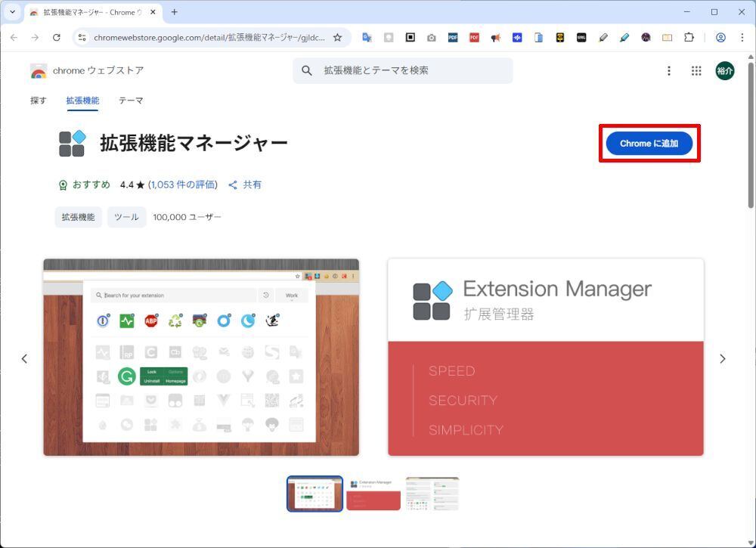Open a new browser tab
This screenshot has height=548, width=756.
tap(175, 12)
